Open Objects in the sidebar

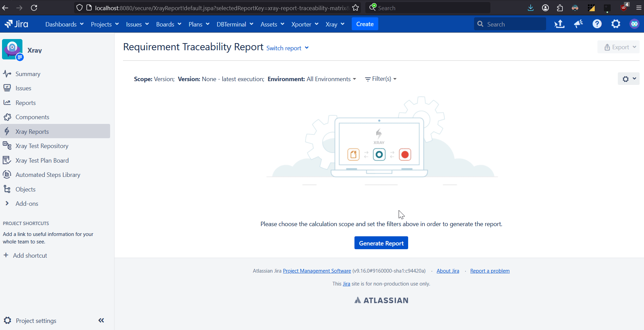[x=25, y=189]
